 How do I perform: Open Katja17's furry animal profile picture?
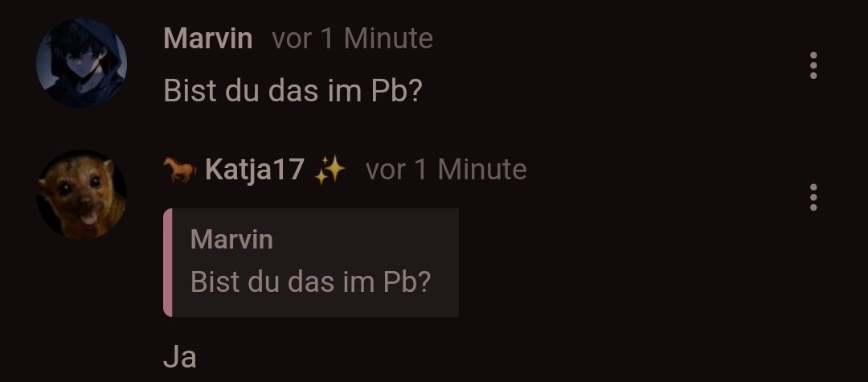click(81, 195)
